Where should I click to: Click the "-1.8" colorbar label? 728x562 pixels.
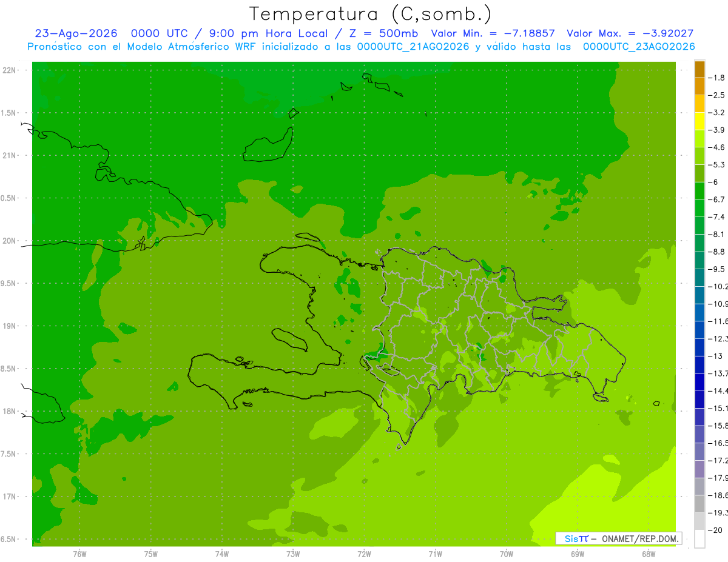coord(717,78)
